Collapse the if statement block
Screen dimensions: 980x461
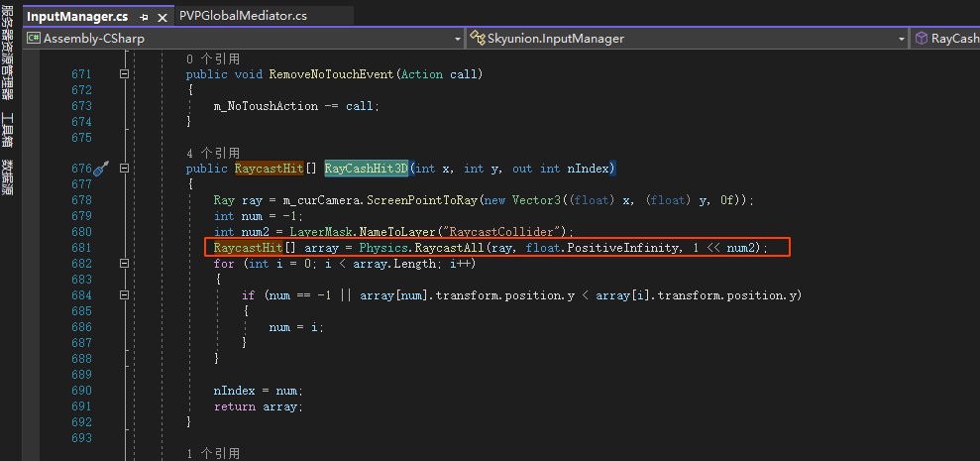(x=125, y=295)
